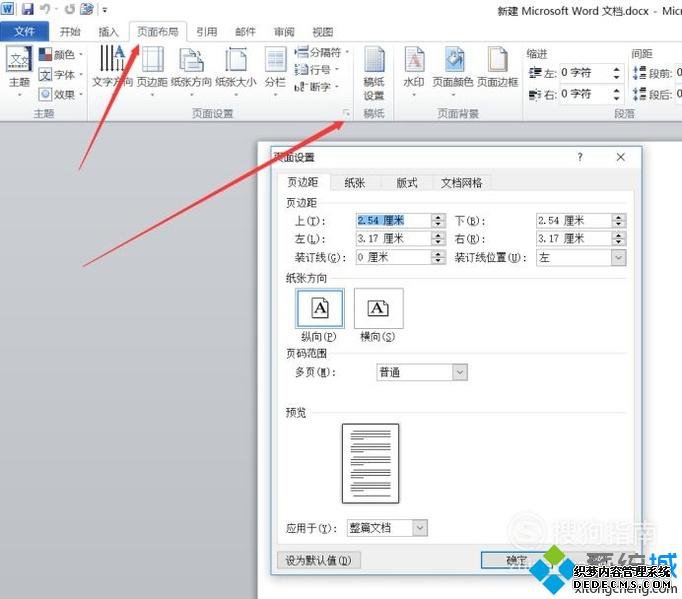Open the 分隔符 breaks menu
This screenshot has width=682, height=599.
click(x=322, y=53)
